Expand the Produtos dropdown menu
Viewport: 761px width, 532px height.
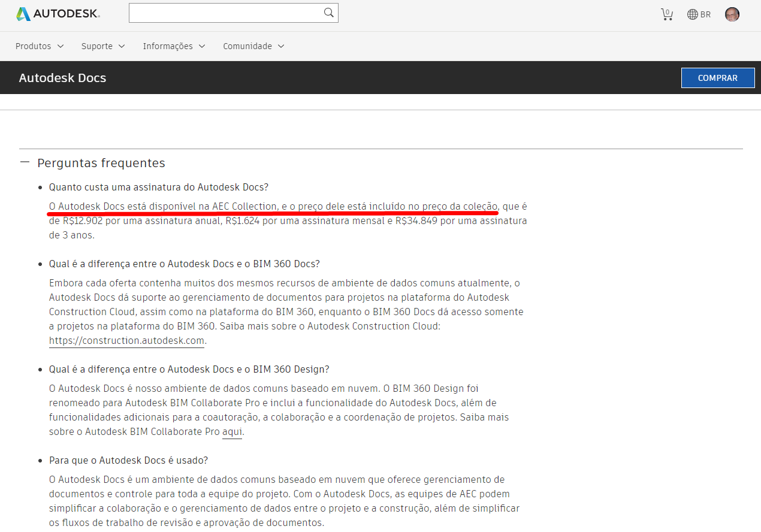coord(39,46)
